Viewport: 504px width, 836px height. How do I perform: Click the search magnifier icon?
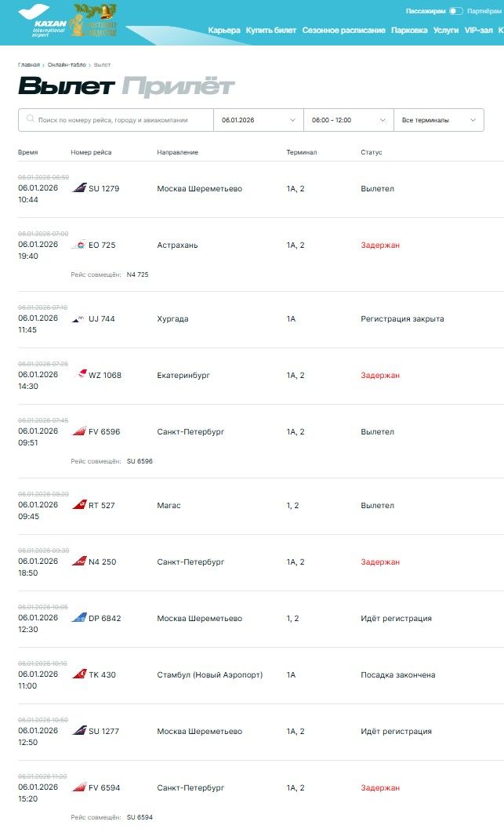coord(30,120)
